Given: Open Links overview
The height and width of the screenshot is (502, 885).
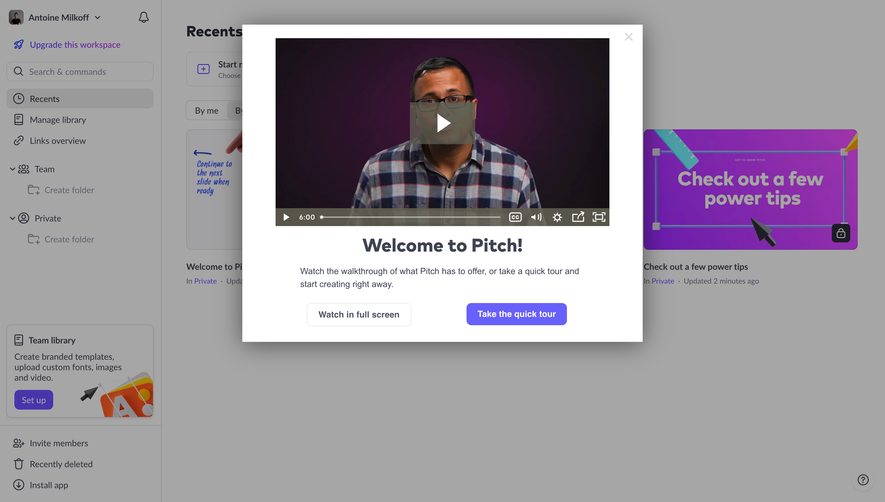Looking at the screenshot, I should (x=58, y=141).
